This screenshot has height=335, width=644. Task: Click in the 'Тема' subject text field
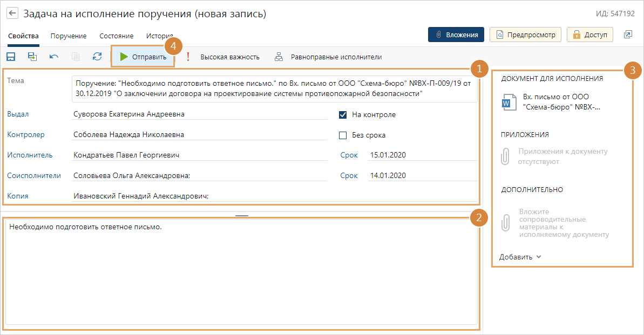click(x=274, y=88)
